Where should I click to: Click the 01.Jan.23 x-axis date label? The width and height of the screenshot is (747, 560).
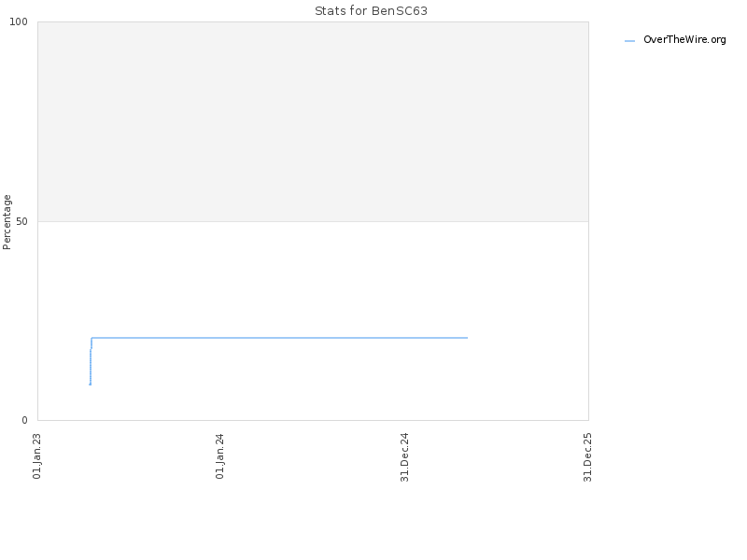tap(36, 456)
